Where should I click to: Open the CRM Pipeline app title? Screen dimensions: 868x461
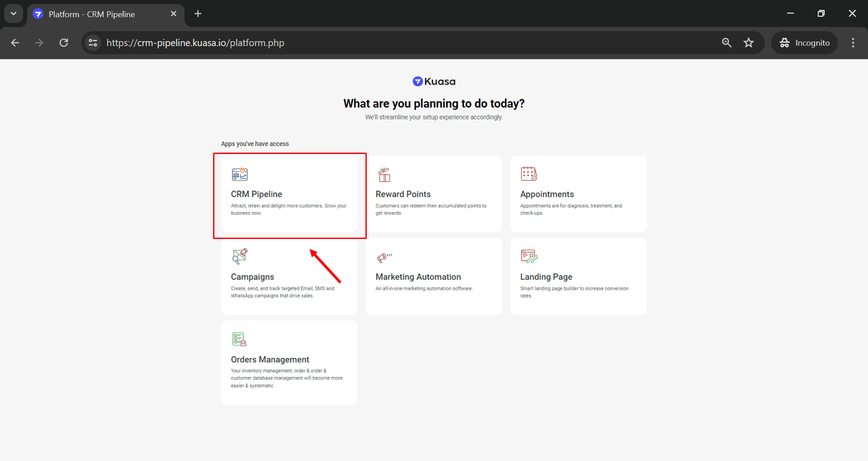[256, 194]
